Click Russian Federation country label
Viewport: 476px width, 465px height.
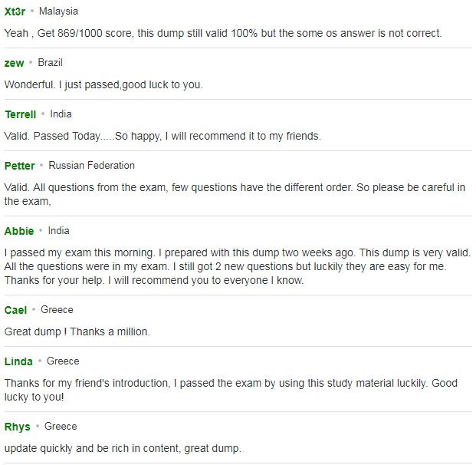(x=92, y=165)
